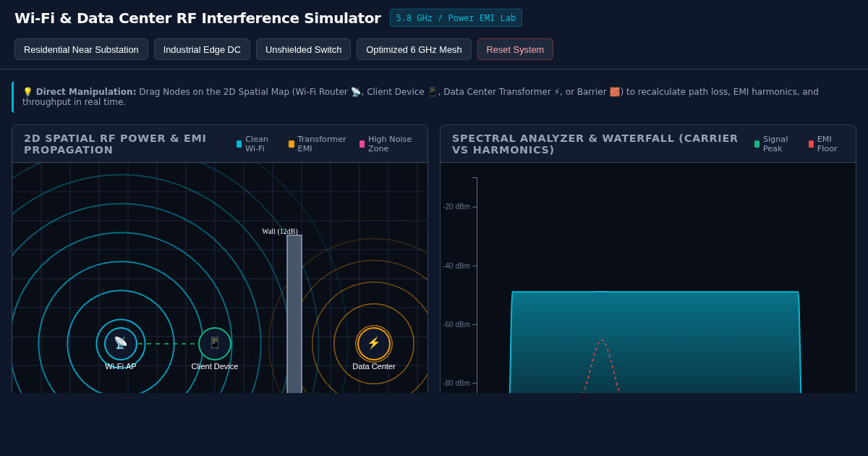Click the Spectral Analyzer & Waterfall panel title
Image resolution: width=868 pixels, height=456 pixels.
[595, 144]
